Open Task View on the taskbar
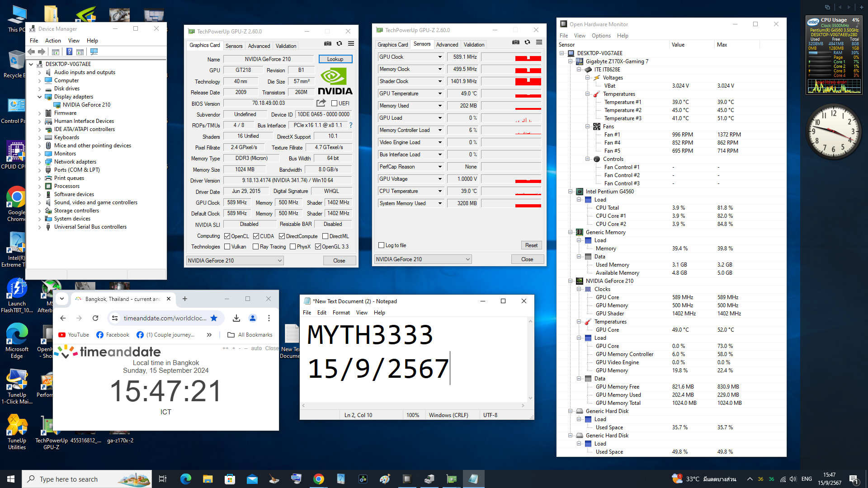The width and height of the screenshot is (868, 488). [163, 479]
